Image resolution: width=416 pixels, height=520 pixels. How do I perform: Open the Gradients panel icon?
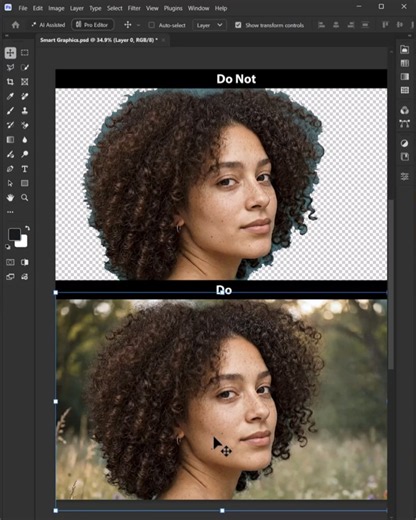point(405,77)
